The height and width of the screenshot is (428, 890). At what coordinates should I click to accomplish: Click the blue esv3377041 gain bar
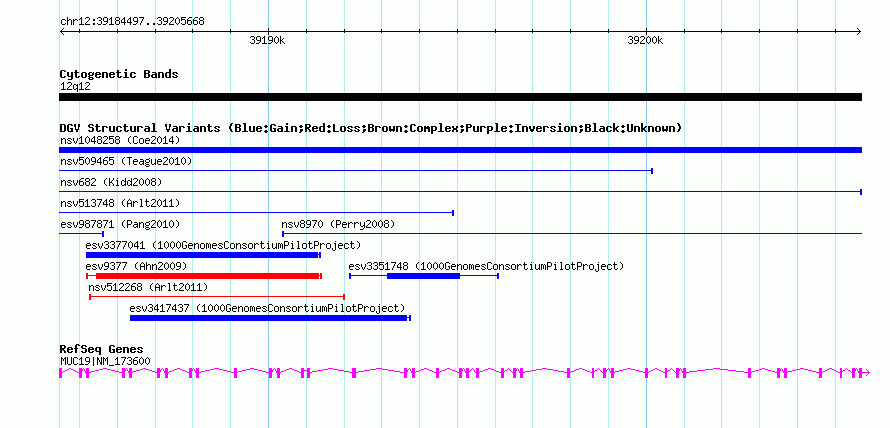tap(203, 255)
